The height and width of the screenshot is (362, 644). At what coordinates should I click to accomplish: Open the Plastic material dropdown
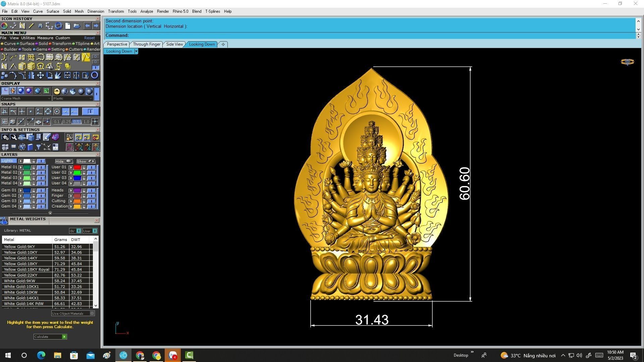pyautogui.click(x=73, y=99)
